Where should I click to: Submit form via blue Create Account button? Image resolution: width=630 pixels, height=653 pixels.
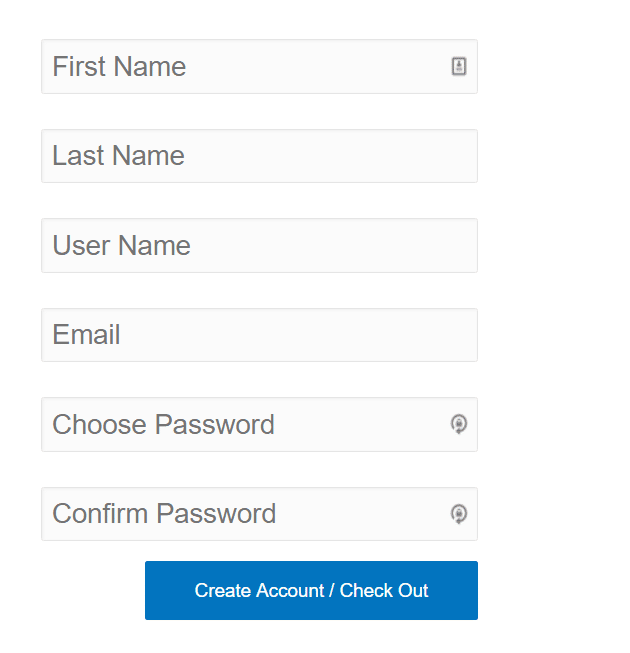(311, 590)
